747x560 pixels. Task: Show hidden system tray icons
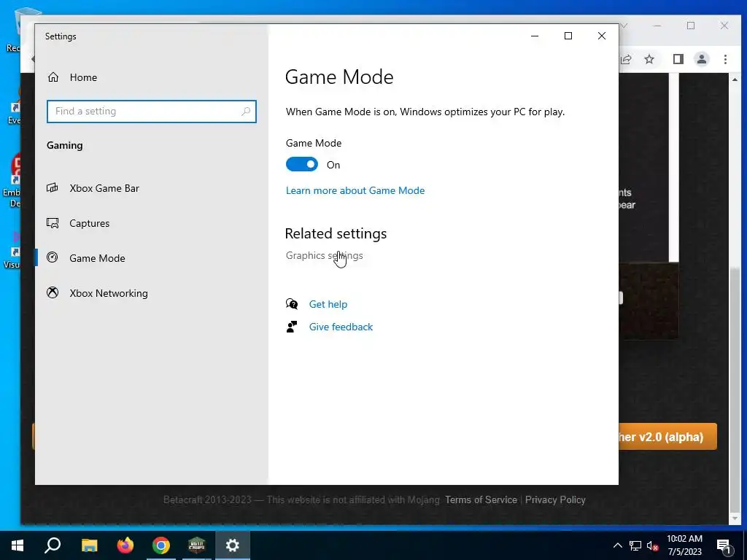pyautogui.click(x=617, y=545)
